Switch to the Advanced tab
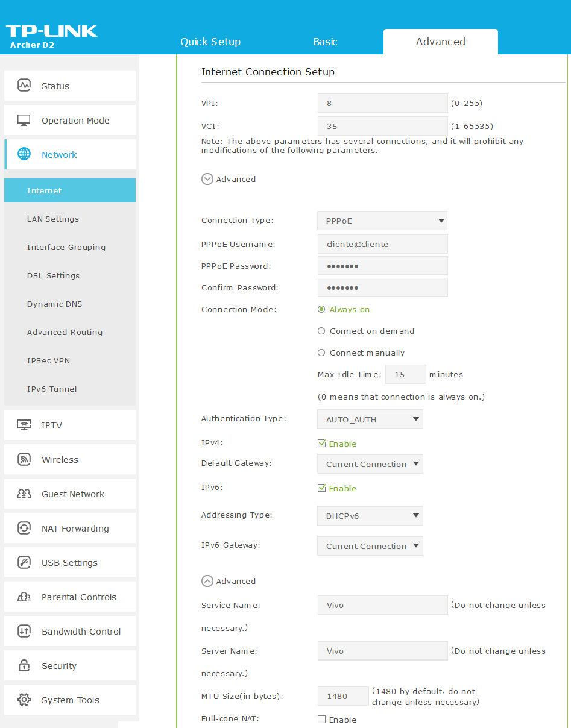This screenshot has height=728, width=571. coord(441,42)
